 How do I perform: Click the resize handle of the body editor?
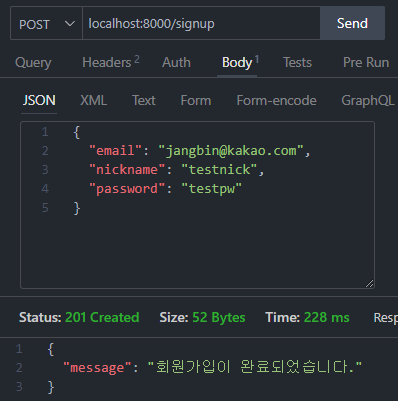pyautogui.click(x=369, y=284)
